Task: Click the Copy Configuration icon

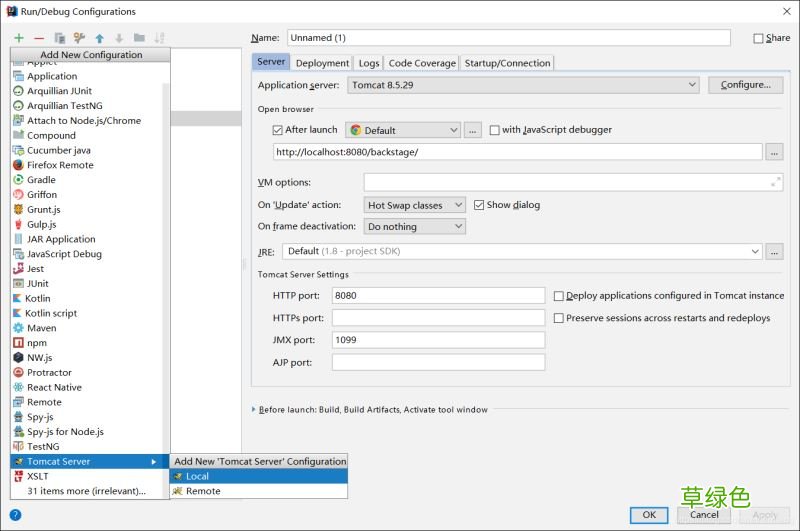Action: pyautogui.click(x=60, y=38)
